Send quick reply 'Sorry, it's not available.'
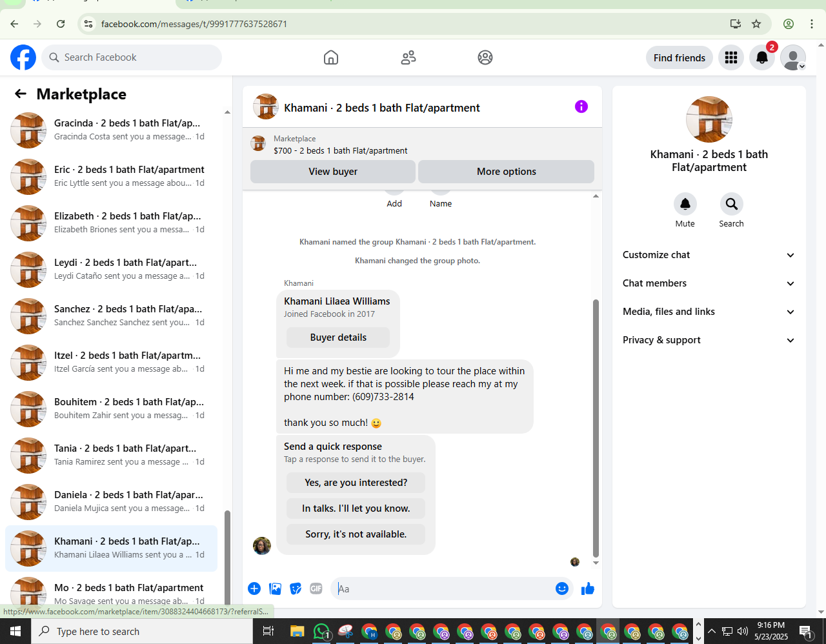The width and height of the screenshot is (826, 644). 356,534
